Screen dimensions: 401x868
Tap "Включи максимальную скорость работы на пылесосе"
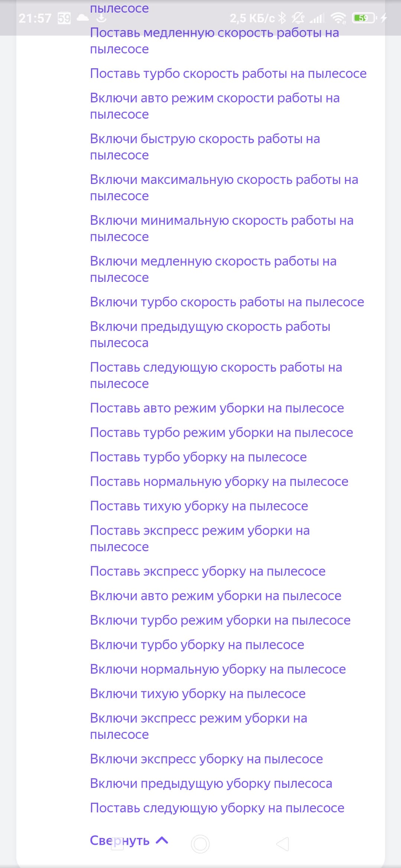(224, 187)
